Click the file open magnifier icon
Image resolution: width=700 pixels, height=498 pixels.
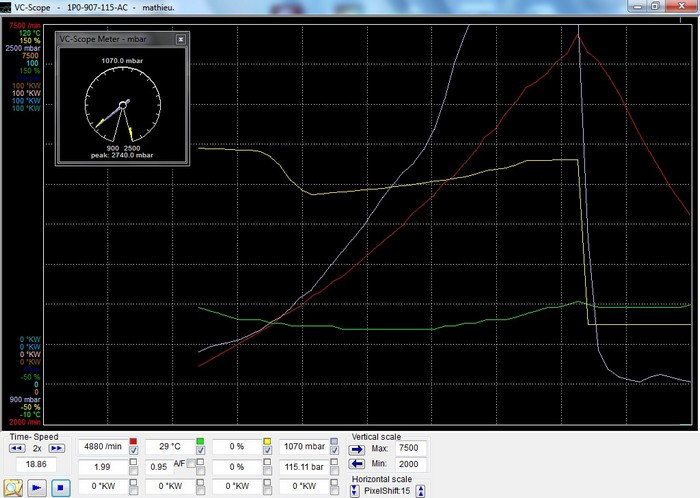[15, 488]
